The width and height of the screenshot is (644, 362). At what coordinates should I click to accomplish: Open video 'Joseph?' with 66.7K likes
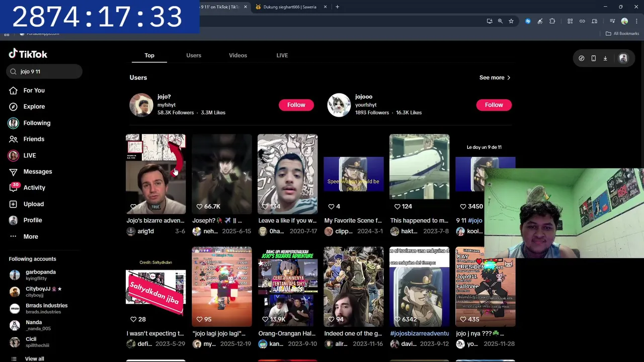[221, 174]
